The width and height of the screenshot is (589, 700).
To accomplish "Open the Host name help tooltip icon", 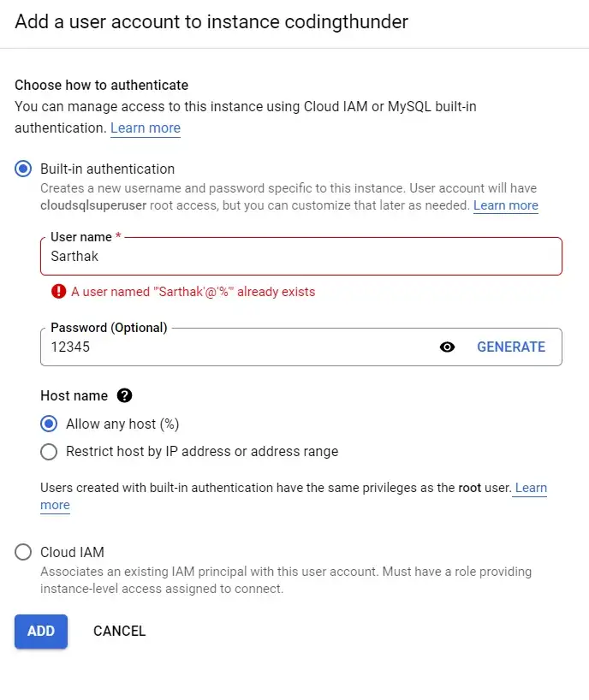I will click(x=125, y=395).
